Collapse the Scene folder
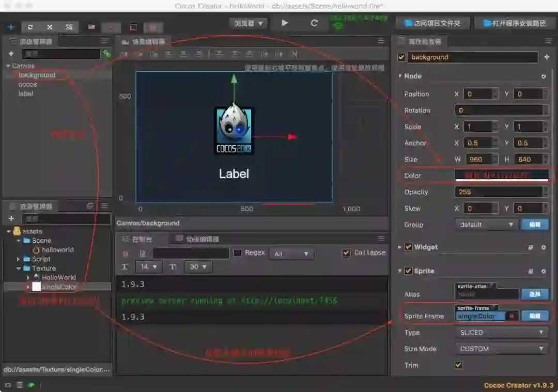558x392 pixels. (x=19, y=241)
